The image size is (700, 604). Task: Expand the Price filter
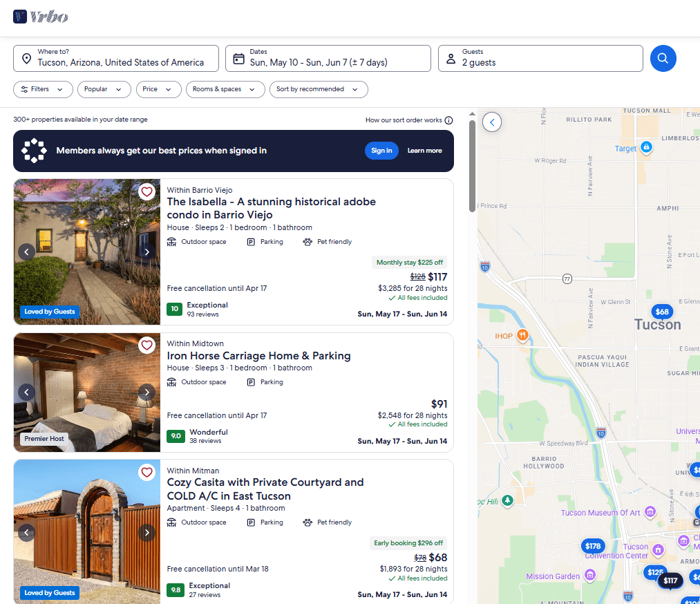click(159, 89)
